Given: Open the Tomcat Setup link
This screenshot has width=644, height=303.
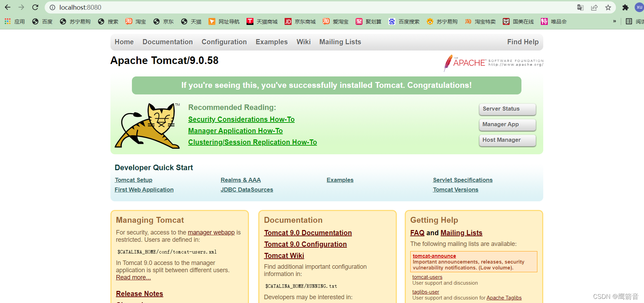Looking at the screenshot, I should (134, 180).
